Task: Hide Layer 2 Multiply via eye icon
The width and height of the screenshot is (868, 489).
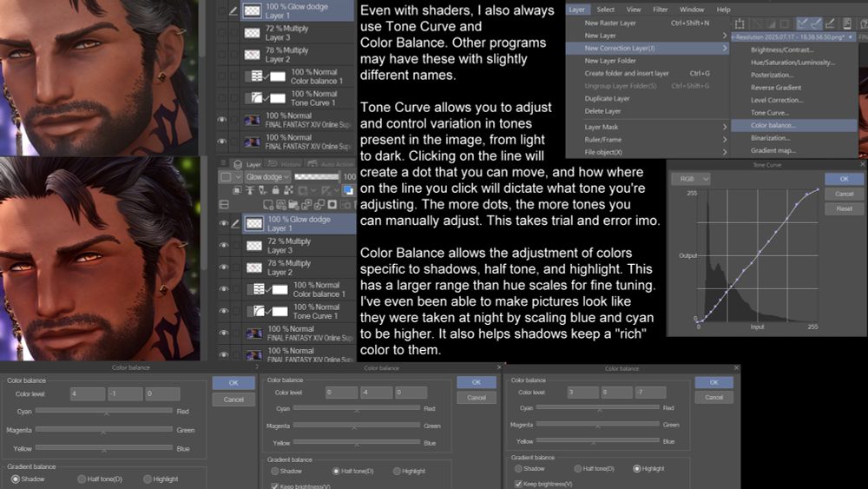Action: 224,267
